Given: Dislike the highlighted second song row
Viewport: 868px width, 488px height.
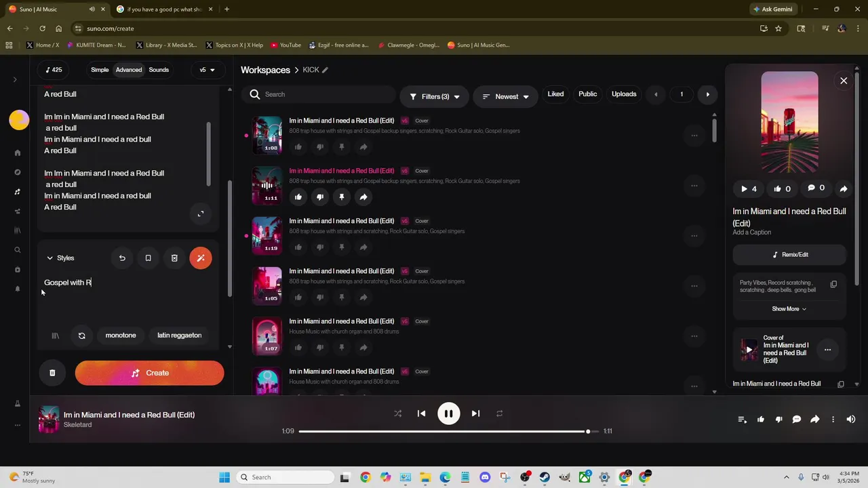Looking at the screenshot, I should (x=320, y=197).
